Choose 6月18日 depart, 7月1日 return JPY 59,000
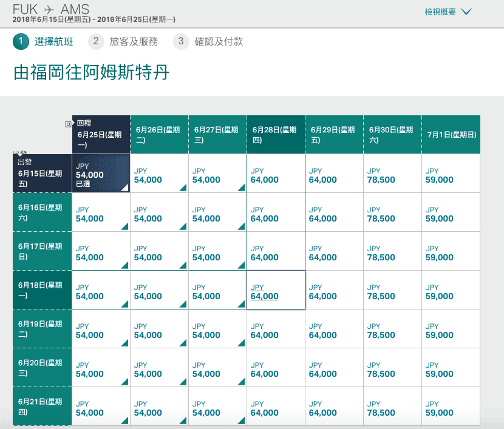 pos(451,290)
